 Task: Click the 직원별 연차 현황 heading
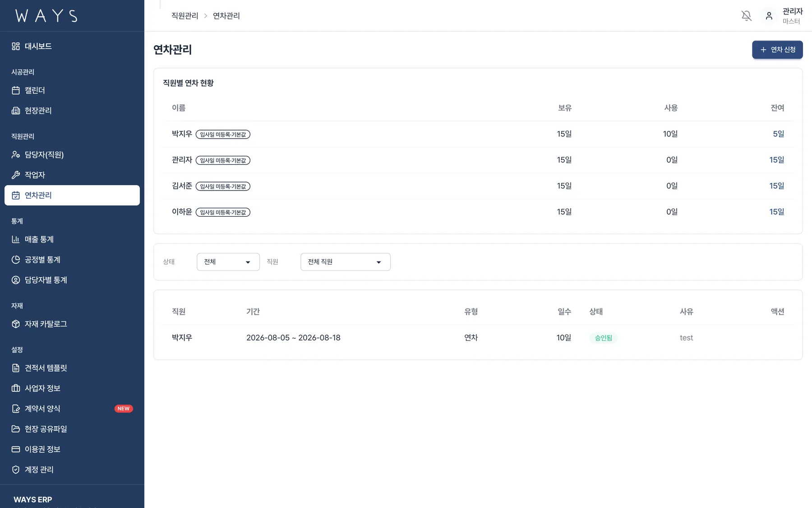(188, 83)
